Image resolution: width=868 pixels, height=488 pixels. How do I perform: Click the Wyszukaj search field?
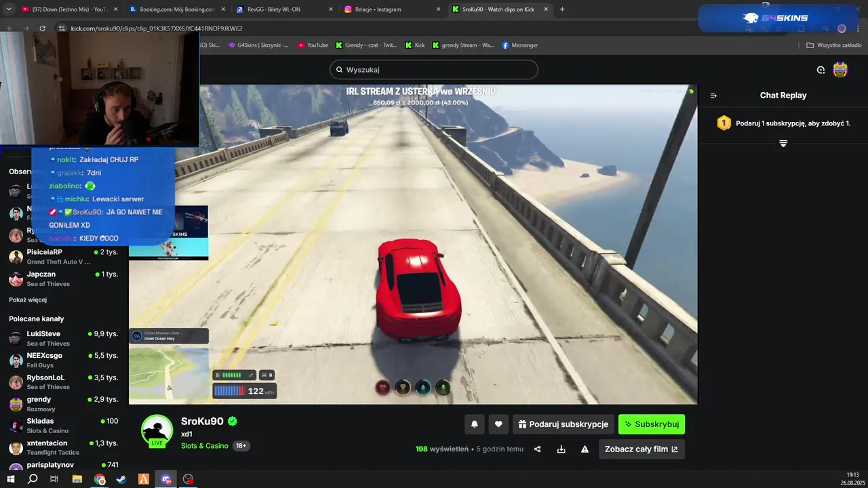434,70
